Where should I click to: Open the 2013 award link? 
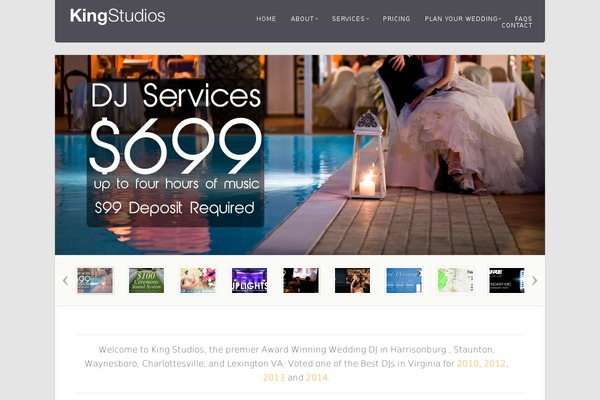274,377
